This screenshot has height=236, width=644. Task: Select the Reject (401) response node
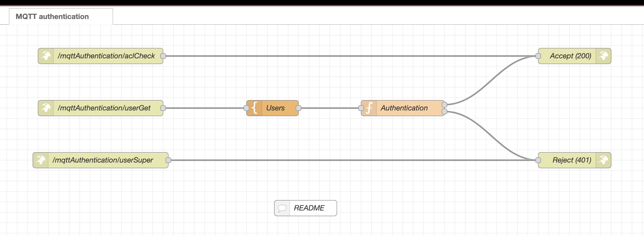[x=571, y=160]
